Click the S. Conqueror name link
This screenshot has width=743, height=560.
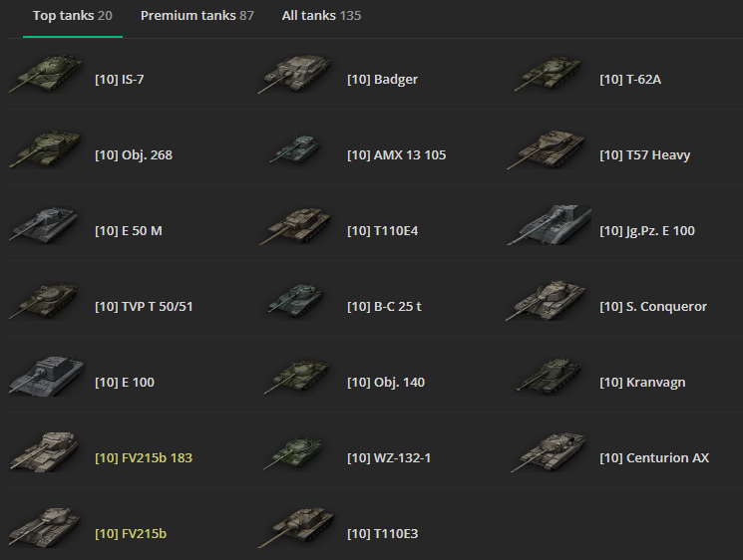point(653,306)
